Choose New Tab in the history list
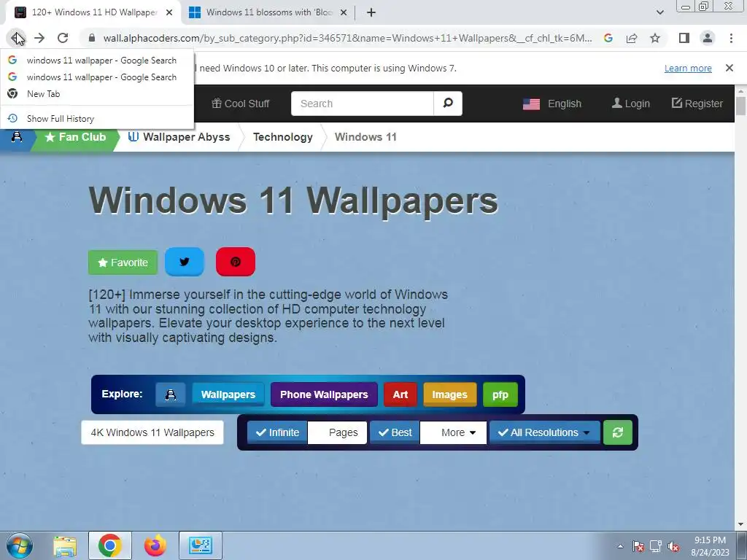Screen dimensions: 747x560 pyautogui.click(x=97, y=94)
